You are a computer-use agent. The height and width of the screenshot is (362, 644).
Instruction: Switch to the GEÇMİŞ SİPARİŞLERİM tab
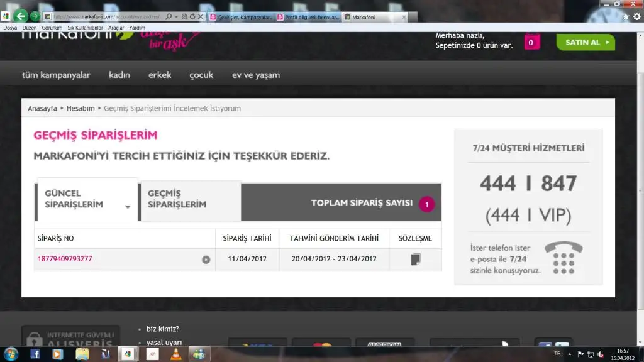[190, 200]
